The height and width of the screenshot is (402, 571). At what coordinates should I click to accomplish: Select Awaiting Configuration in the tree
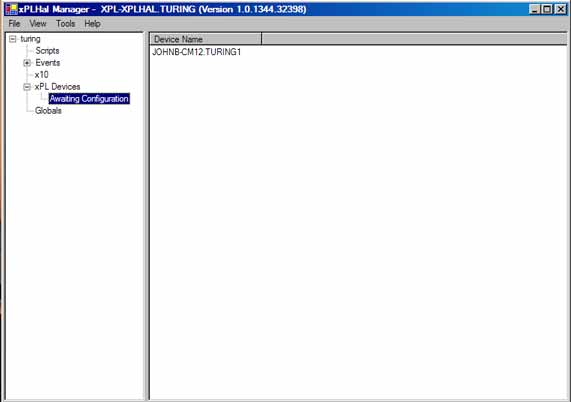[x=89, y=99]
